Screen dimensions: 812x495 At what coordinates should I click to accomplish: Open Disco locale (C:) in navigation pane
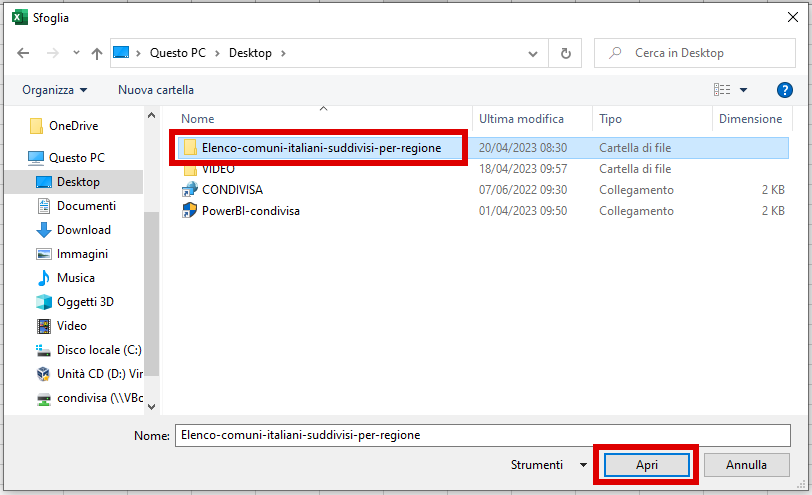tap(99, 350)
